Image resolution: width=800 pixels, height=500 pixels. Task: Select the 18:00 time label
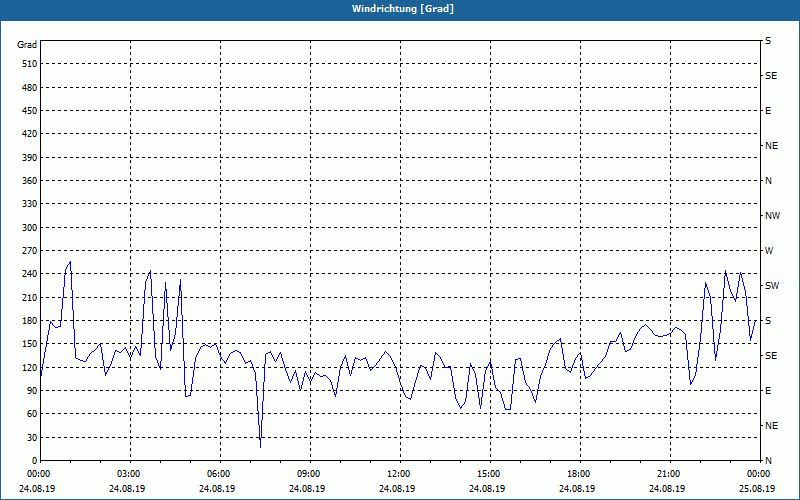click(x=578, y=474)
